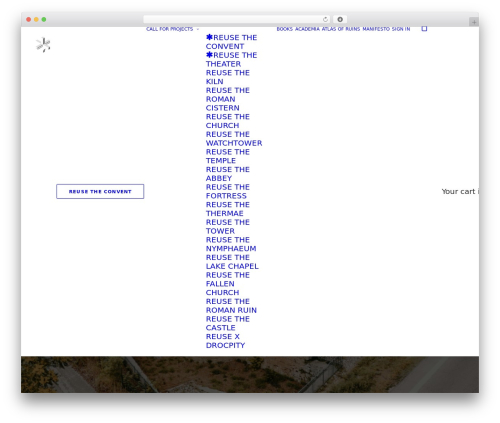500x423 pixels.
Task: Click the green maximize window dot
Action: coord(44,19)
